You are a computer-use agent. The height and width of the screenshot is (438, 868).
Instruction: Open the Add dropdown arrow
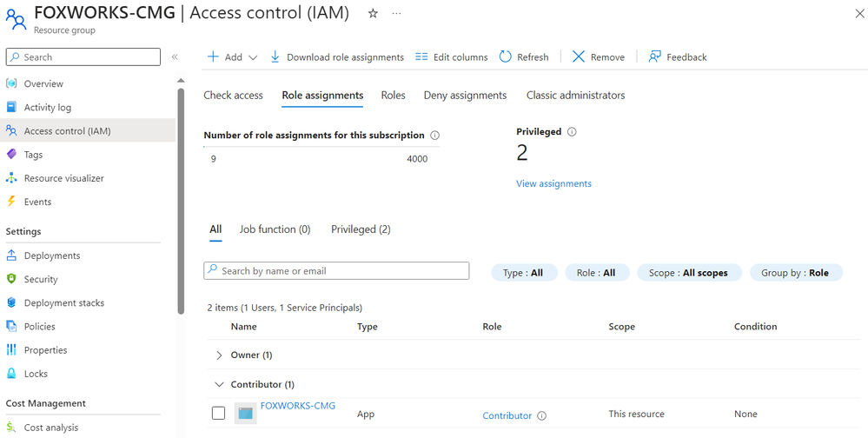tap(253, 57)
